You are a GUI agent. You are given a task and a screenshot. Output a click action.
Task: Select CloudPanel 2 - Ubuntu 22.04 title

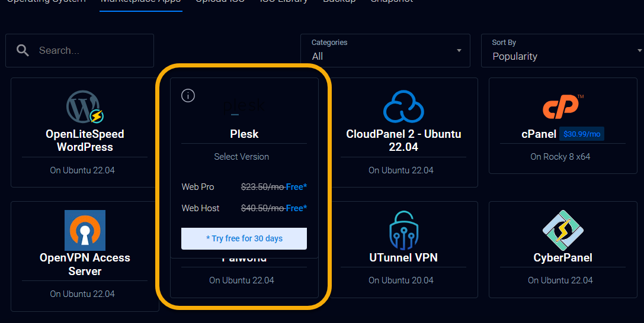(x=403, y=141)
